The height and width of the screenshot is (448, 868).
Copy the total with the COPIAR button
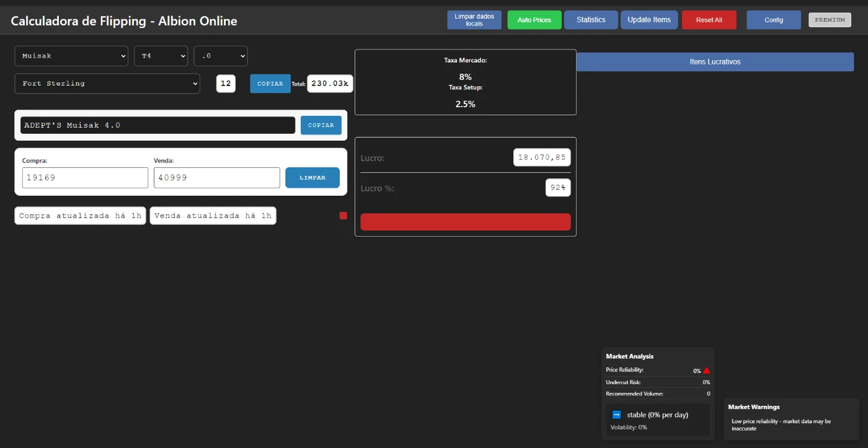click(x=270, y=84)
